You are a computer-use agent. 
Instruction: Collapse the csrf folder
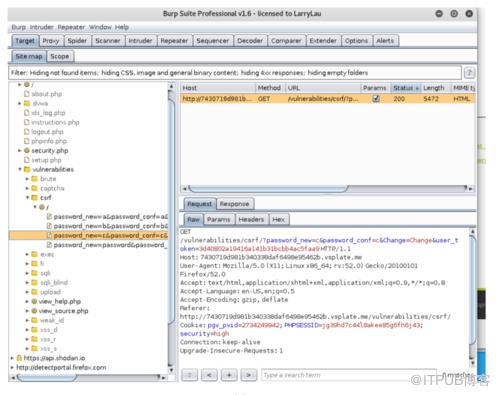[x=27, y=198]
